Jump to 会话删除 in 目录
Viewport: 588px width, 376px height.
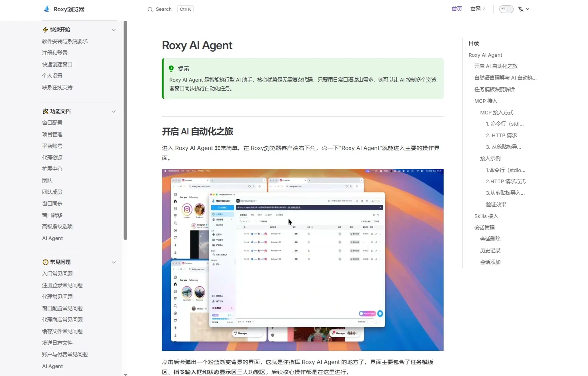[x=490, y=239]
